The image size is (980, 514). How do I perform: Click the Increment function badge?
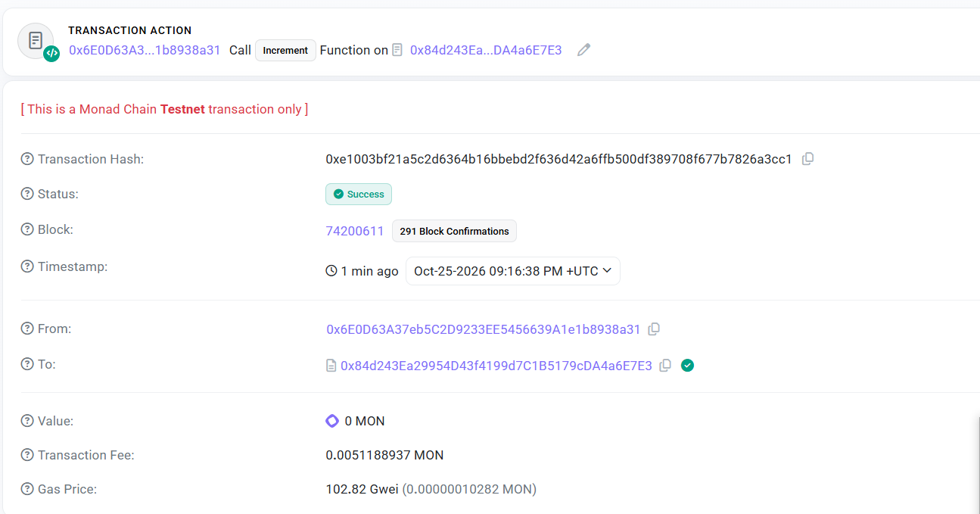pyautogui.click(x=285, y=50)
